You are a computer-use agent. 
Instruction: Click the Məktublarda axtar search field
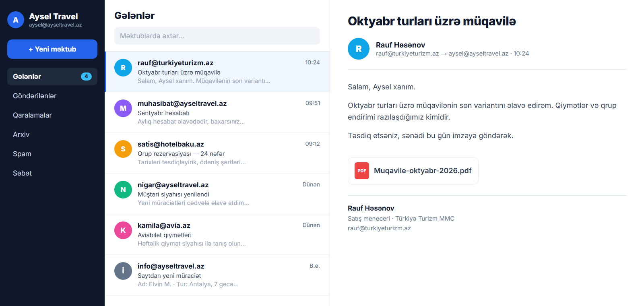coord(217,36)
